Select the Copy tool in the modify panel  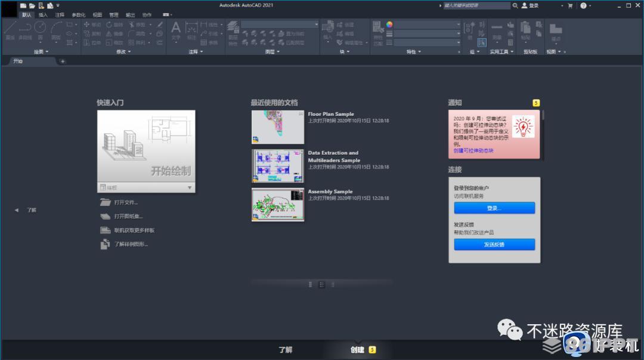click(x=92, y=34)
